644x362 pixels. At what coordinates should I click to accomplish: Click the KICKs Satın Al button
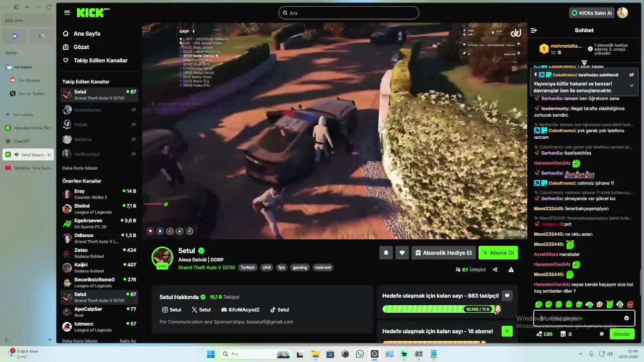click(592, 13)
